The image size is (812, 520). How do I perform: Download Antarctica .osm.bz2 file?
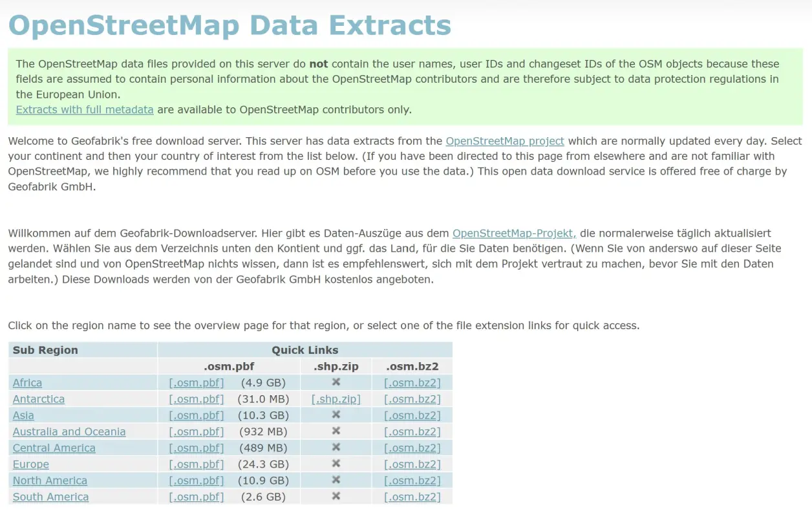[x=412, y=399]
